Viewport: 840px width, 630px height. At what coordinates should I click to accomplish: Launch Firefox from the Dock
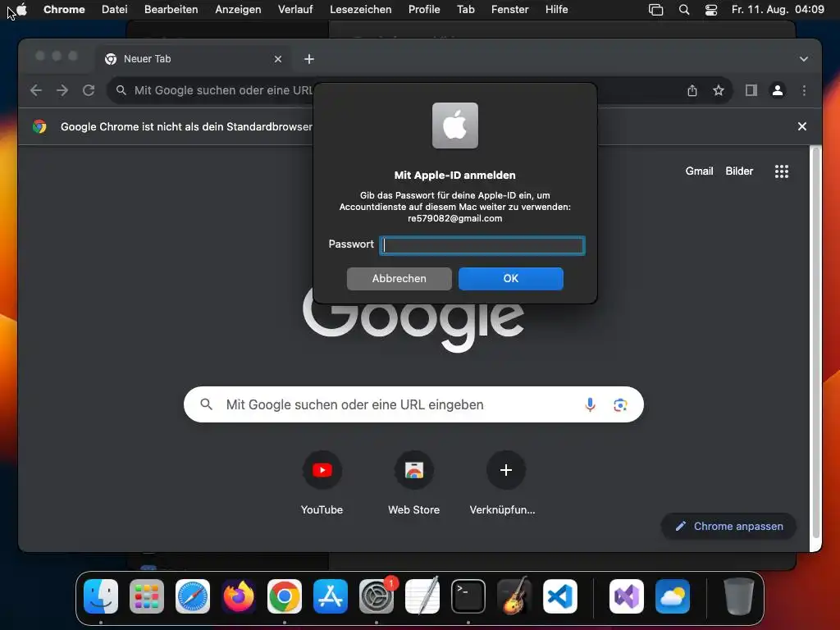coord(239,596)
